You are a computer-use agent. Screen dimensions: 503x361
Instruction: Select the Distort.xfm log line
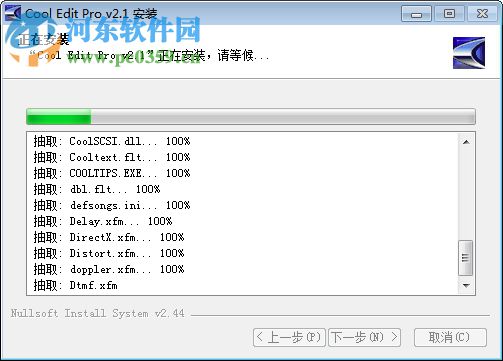(x=109, y=253)
